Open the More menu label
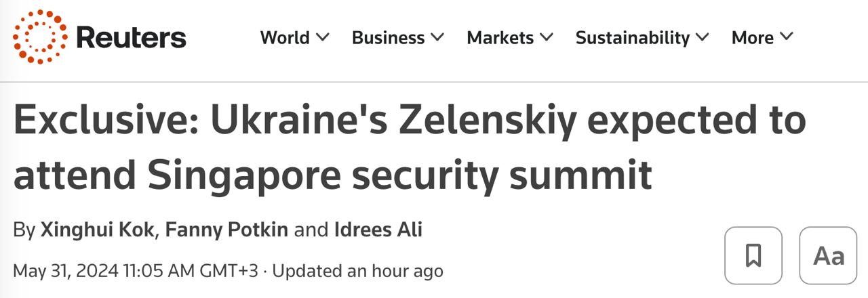868x298 pixels. [752, 38]
